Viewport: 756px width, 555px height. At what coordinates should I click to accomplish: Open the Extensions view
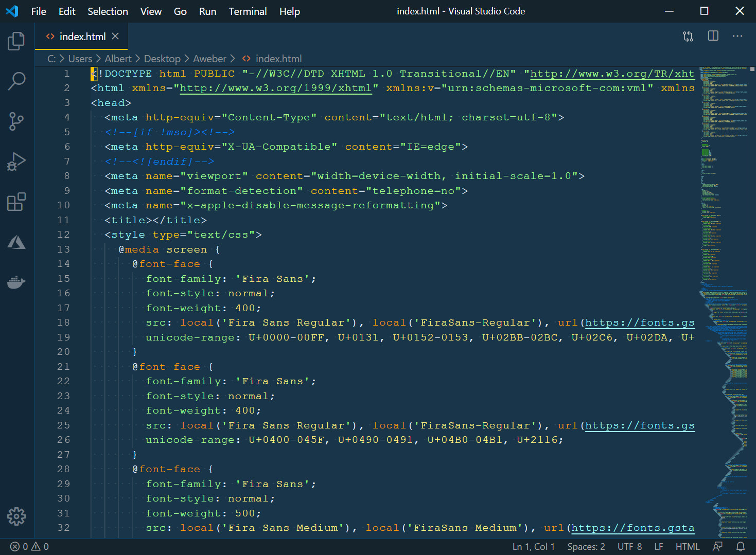(16, 202)
